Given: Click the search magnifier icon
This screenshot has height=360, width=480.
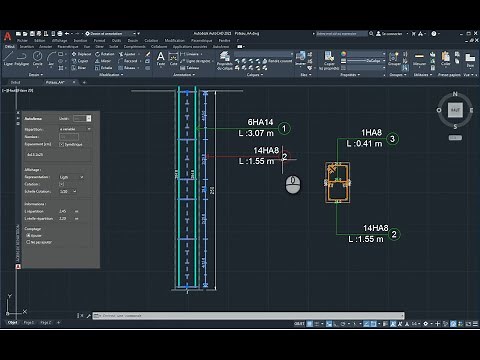Looking at the screenshot, I should 371,34.
